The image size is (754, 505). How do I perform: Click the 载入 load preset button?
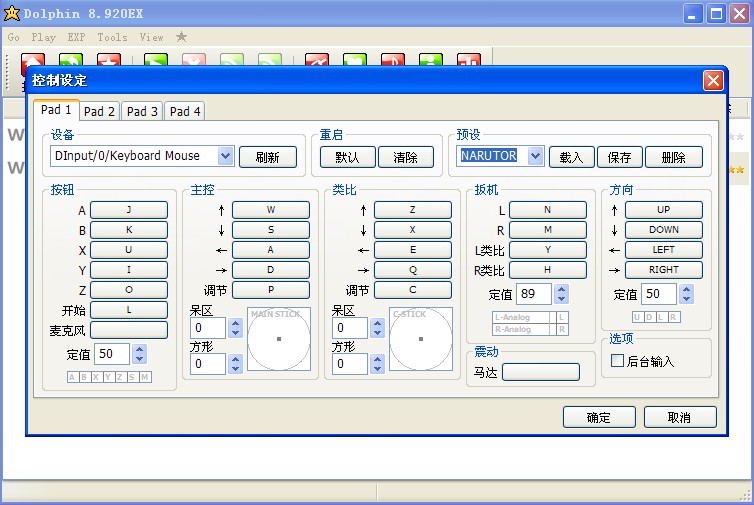click(x=571, y=157)
